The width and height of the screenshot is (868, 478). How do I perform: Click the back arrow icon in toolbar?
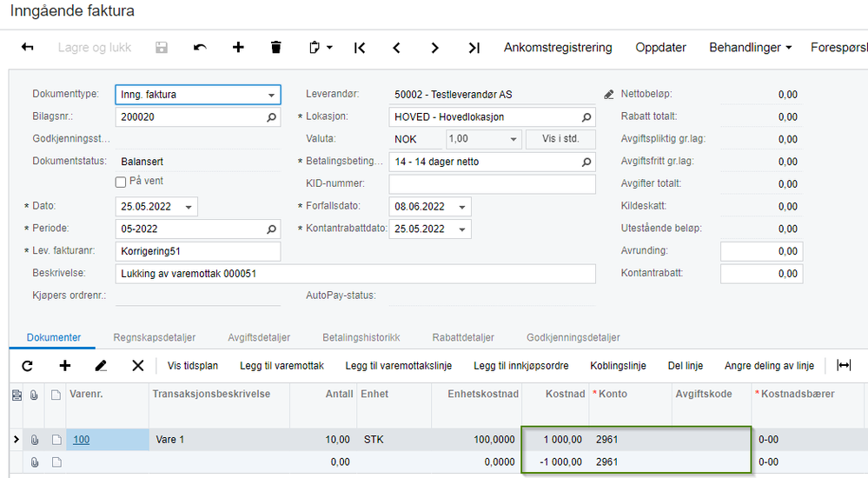coord(27,48)
